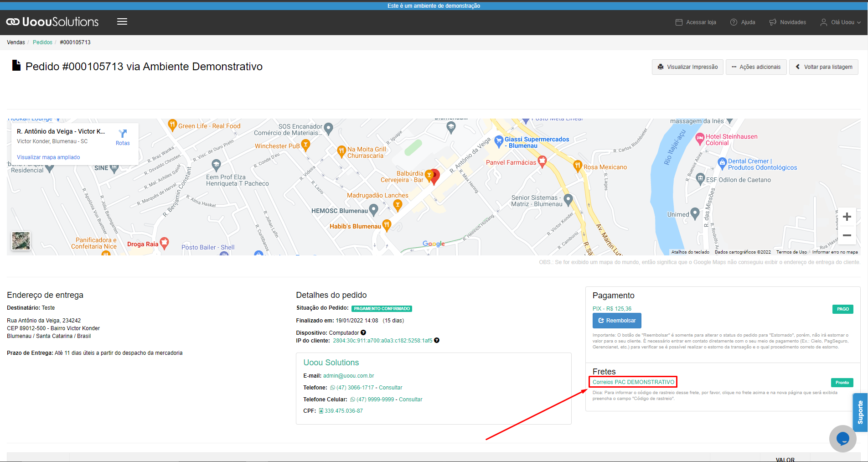Switch to the satellite map thumbnail
The width and height of the screenshot is (868, 462).
(x=21, y=241)
